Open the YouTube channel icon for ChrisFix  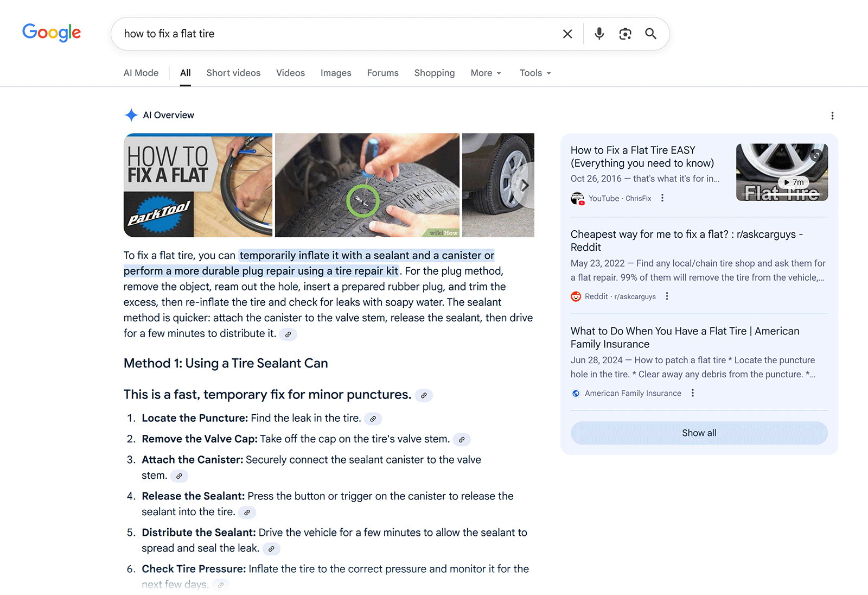[577, 198]
